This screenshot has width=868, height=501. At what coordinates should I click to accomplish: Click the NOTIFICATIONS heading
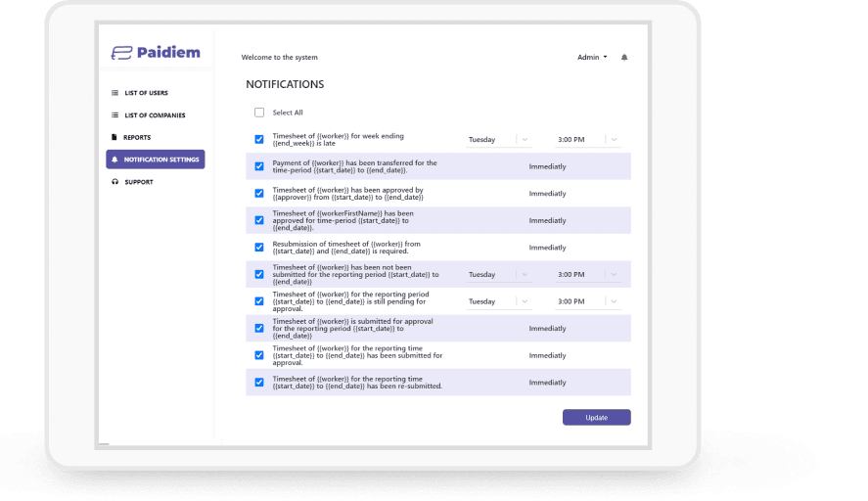pos(285,84)
